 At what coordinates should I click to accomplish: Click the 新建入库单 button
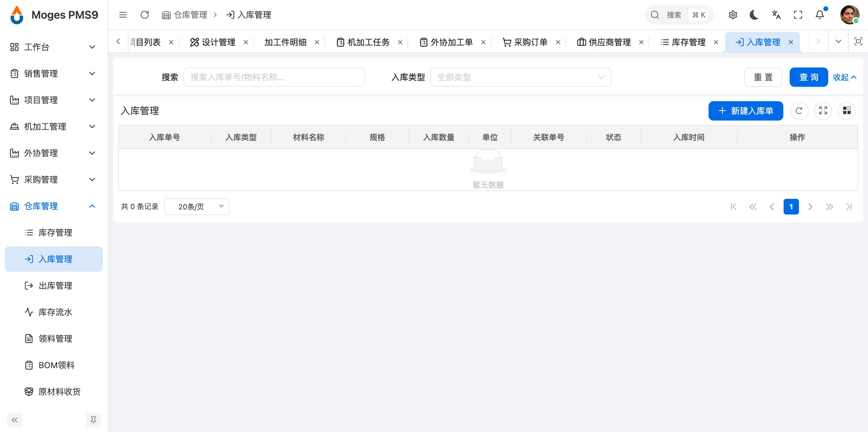(x=746, y=111)
